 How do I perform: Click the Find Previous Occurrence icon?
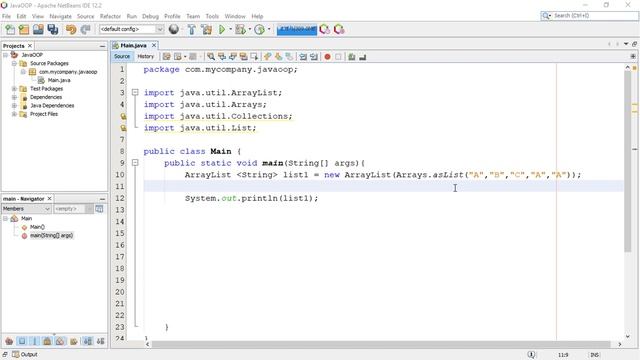click(x=222, y=57)
